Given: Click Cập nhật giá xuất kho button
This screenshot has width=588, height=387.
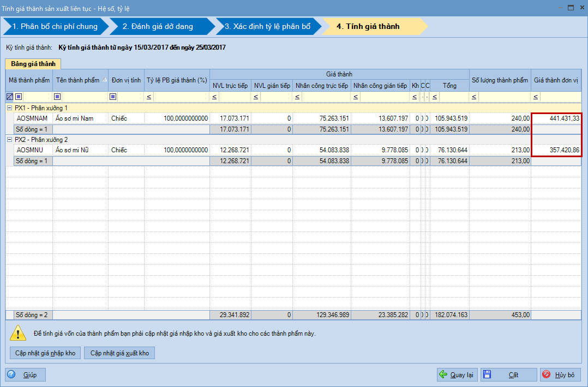Looking at the screenshot, I should tap(119, 353).
